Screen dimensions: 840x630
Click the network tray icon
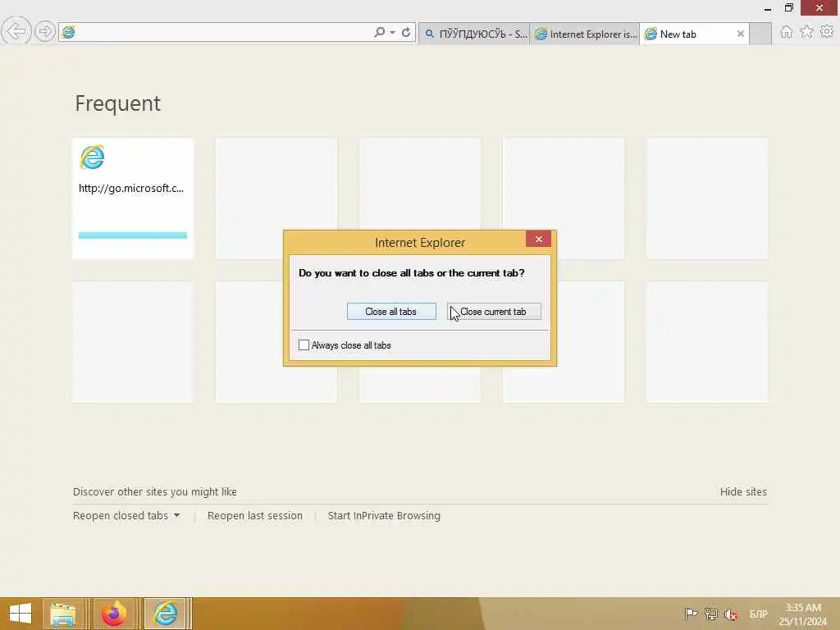tap(711, 614)
